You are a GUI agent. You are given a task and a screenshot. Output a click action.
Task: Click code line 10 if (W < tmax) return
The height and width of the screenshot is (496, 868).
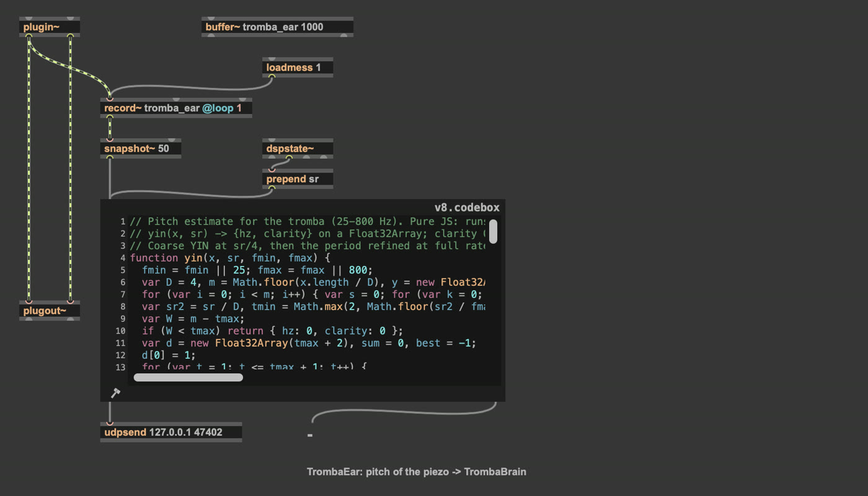(272, 330)
